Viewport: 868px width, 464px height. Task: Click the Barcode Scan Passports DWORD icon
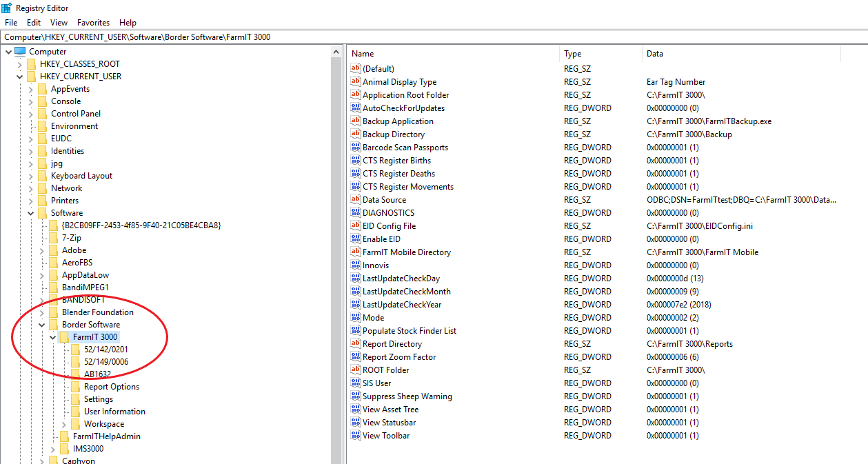[x=356, y=147]
